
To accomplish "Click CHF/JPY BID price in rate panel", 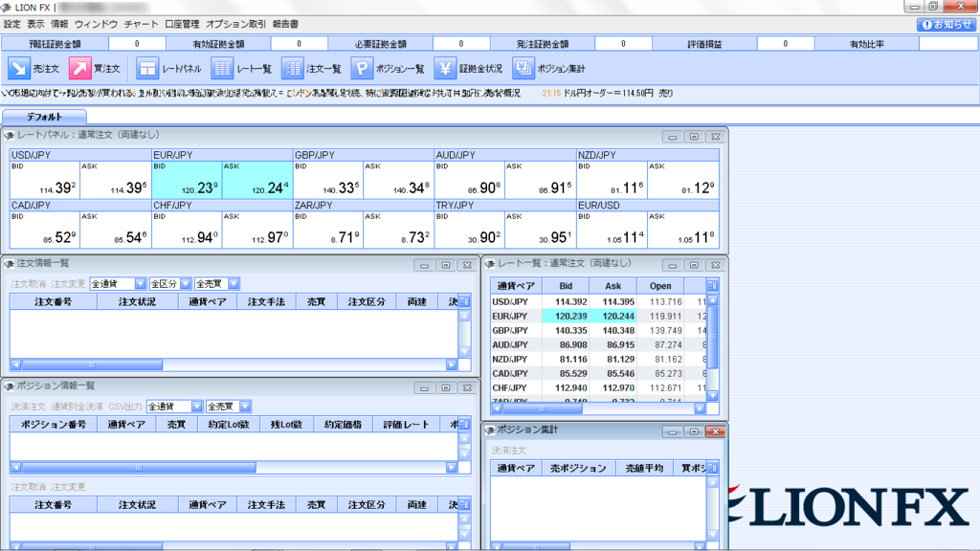I will coord(187,230).
